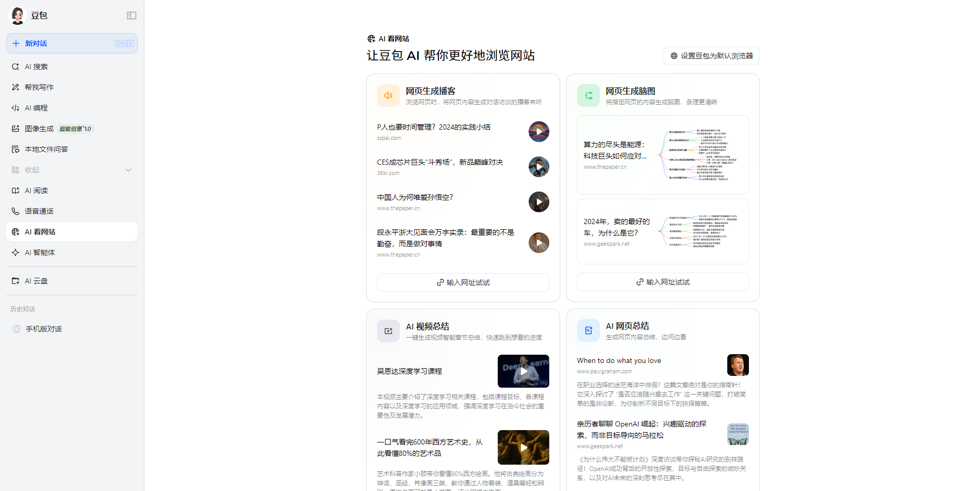Play the 中国人为何唯爱孙悟空 podcast
The height and width of the screenshot is (491, 980).
pyautogui.click(x=539, y=202)
